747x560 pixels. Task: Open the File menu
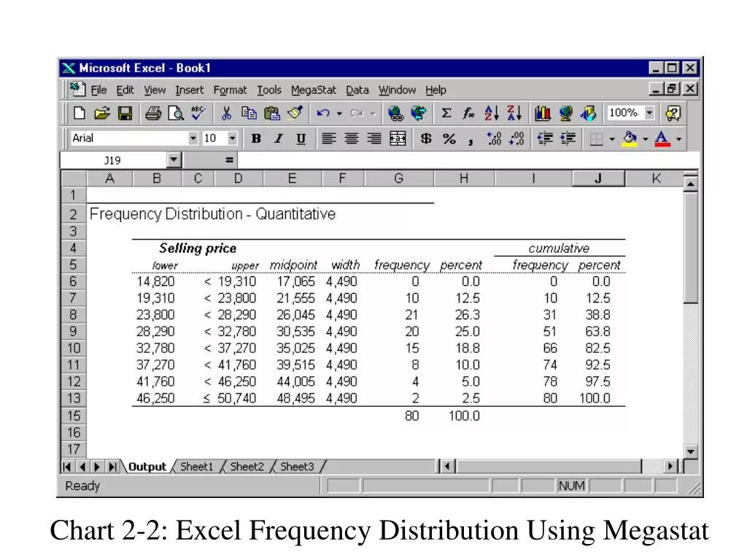coord(98,90)
